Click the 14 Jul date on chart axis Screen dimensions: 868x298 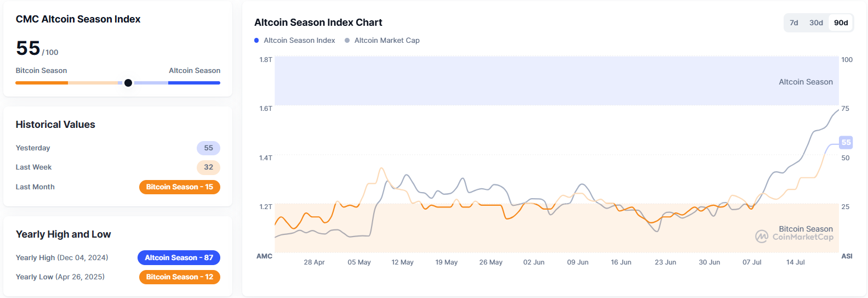pos(795,262)
